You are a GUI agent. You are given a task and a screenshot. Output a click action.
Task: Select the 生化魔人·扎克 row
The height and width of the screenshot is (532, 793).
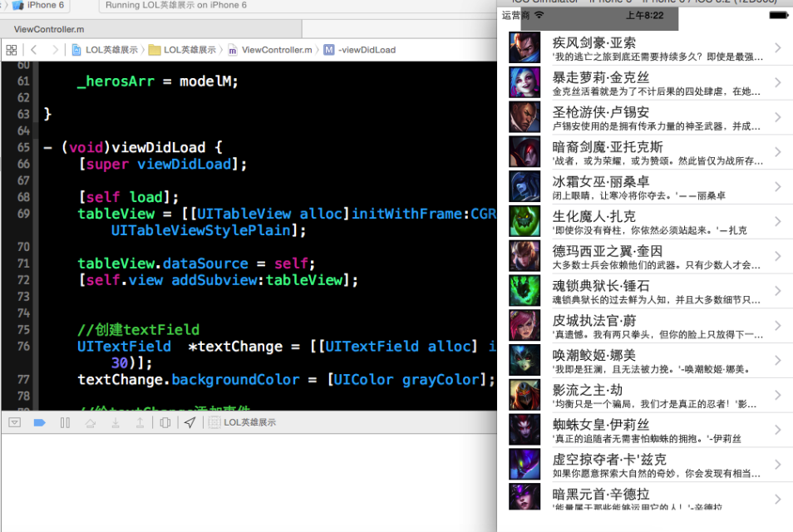[x=645, y=221]
